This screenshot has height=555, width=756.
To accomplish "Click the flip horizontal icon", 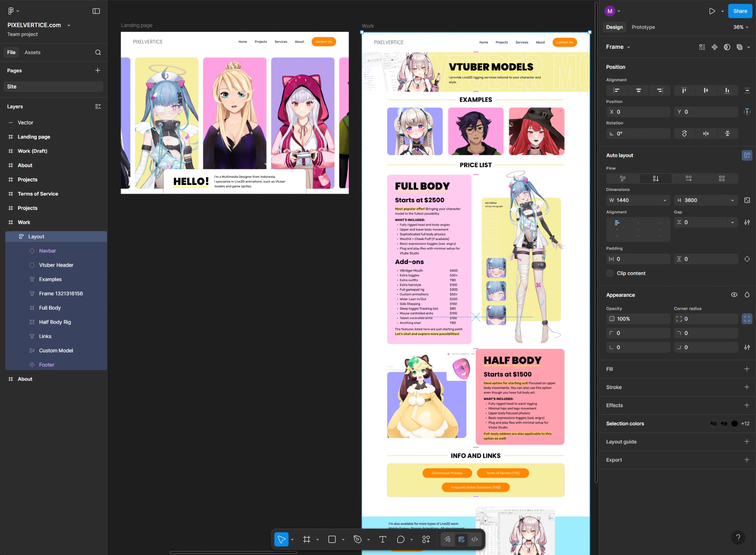I will (706, 133).
